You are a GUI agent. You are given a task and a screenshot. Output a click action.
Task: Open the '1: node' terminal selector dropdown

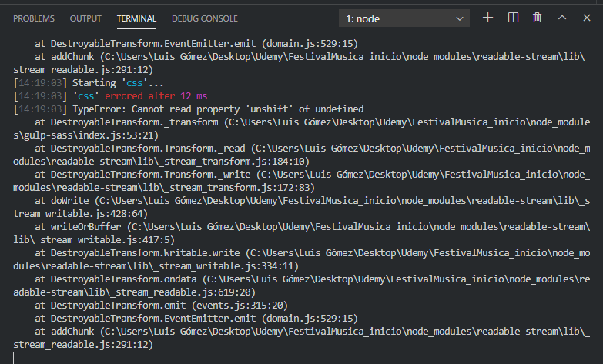tap(404, 18)
